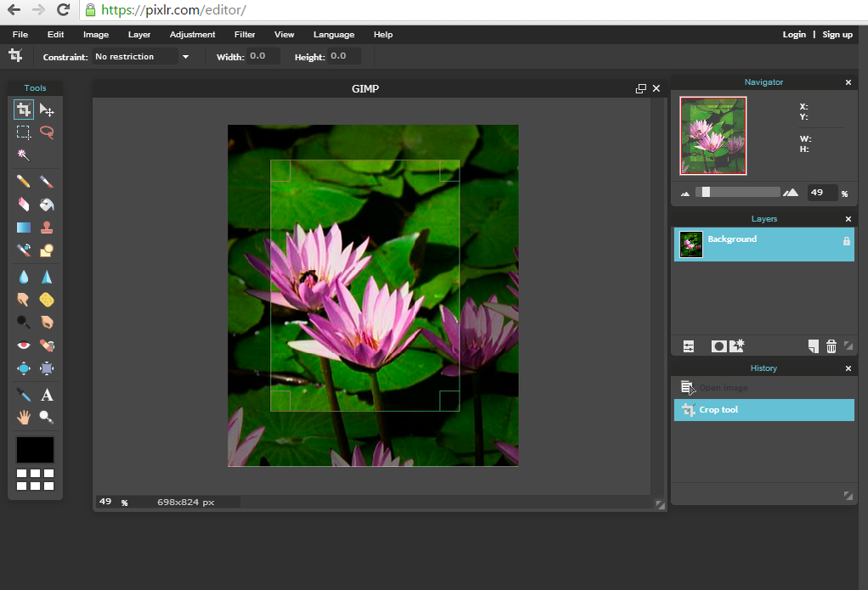Open the Filter menu
Viewport: 868px width, 590px height.
point(245,34)
